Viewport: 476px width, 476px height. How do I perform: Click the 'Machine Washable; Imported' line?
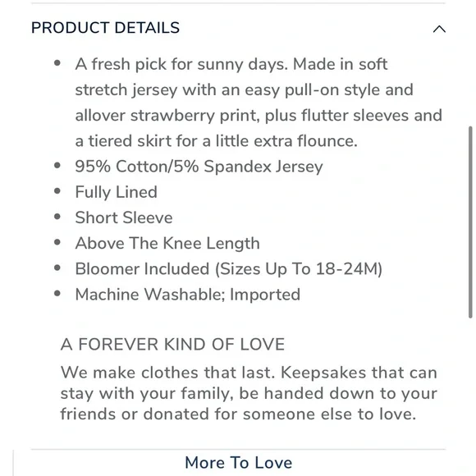coord(188,295)
